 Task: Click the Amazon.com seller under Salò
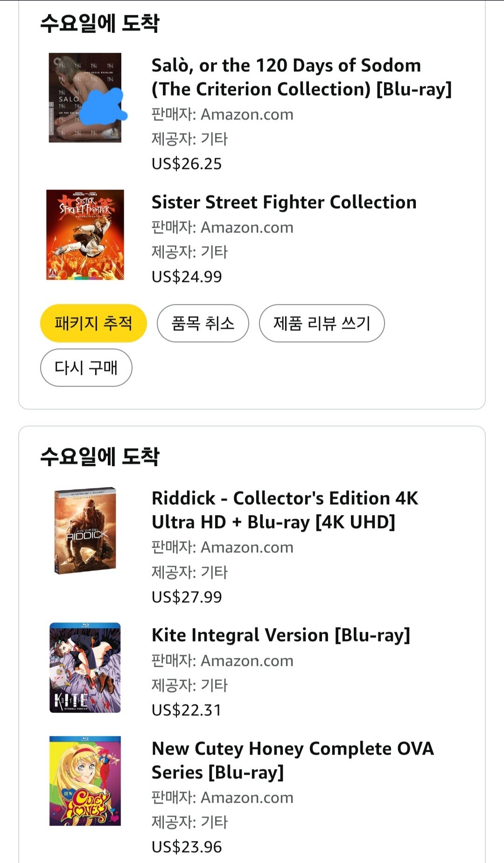click(x=247, y=114)
